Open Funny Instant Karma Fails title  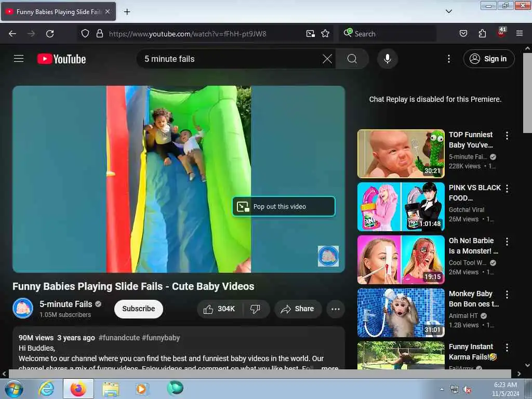pos(473,352)
